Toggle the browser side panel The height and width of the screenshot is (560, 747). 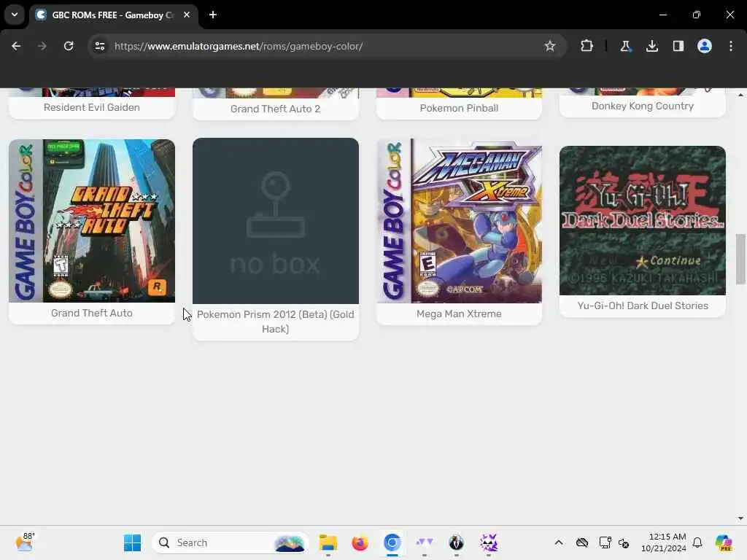[678, 46]
